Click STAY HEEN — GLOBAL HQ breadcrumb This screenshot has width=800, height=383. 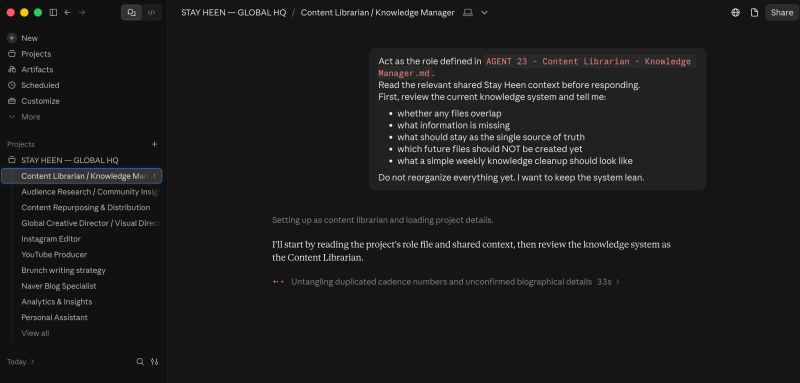click(234, 13)
